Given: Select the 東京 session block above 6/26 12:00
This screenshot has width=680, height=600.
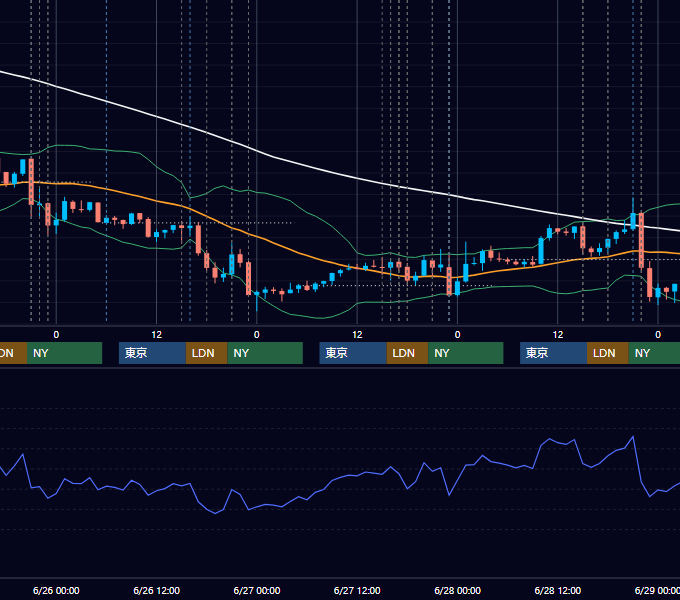Looking at the screenshot, I should point(153,353).
